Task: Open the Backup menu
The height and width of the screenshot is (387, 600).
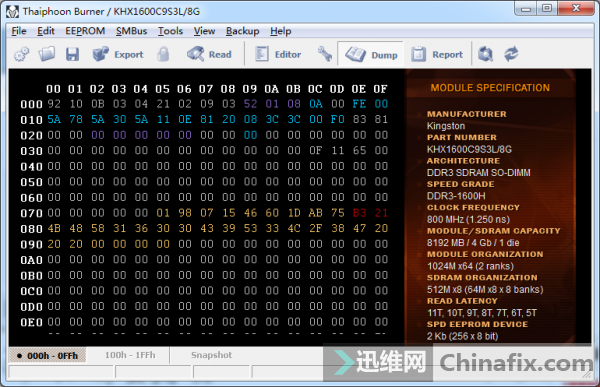Action: [242, 31]
